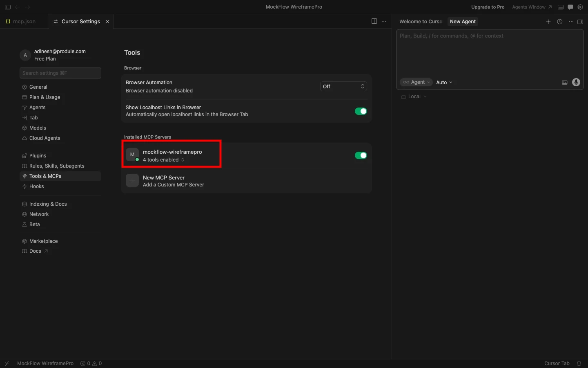Viewport: 588px width, 368px height.
Task: Click the forward navigation arrow
Action: [27, 7]
